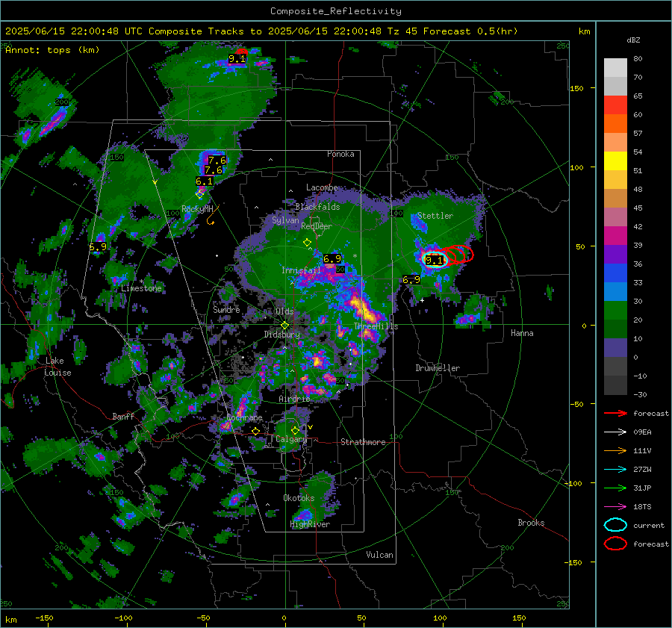The width and height of the screenshot is (672, 628).
Task: Click the RedDeer city label
Action: (317, 226)
